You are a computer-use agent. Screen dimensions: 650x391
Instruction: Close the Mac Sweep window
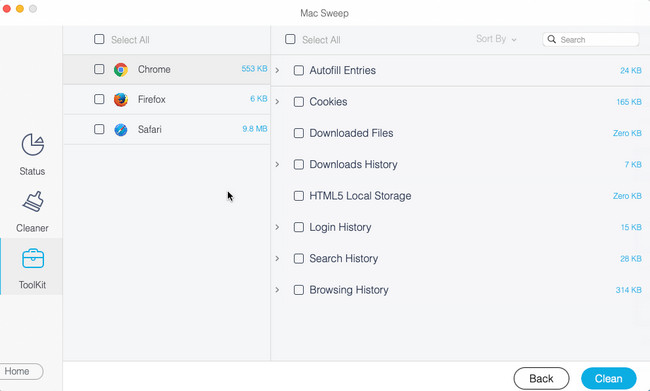[x=7, y=9]
